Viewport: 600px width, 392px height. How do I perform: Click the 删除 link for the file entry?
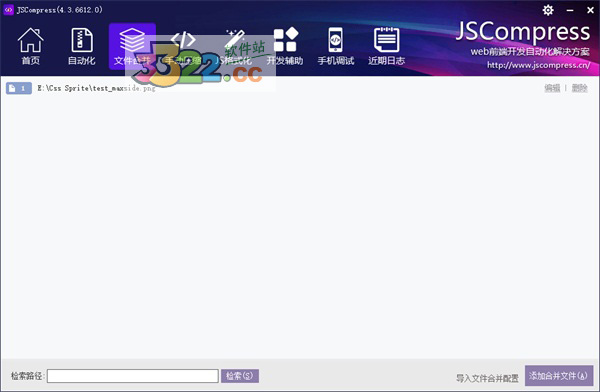pyautogui.click(x=579, y=88)
